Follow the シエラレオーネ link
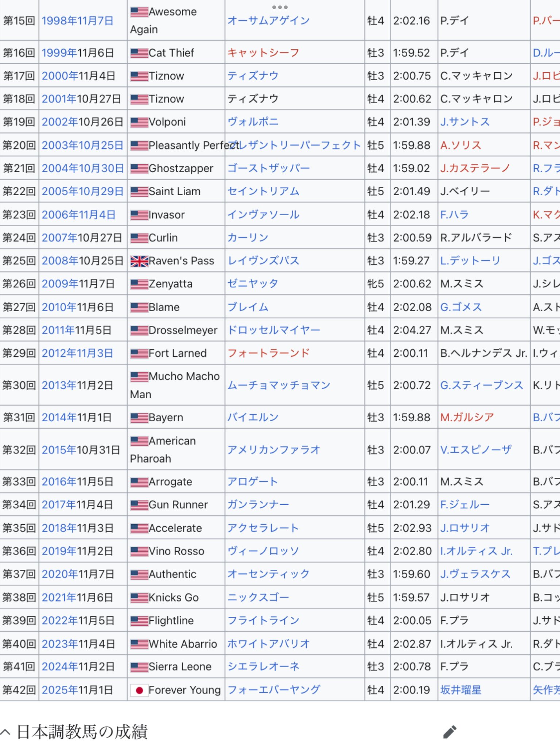The width and height of the screenshot is (560, 747). pos(263,667)
